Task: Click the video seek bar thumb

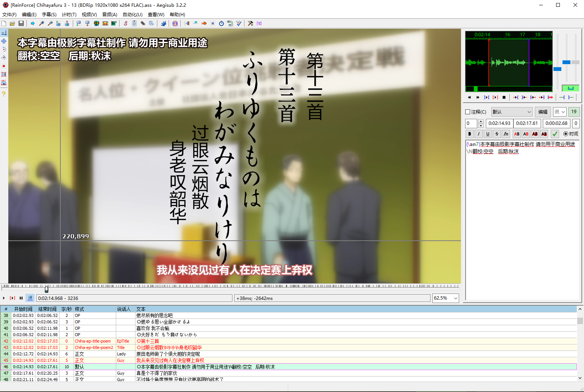Action: pos(46,289)
